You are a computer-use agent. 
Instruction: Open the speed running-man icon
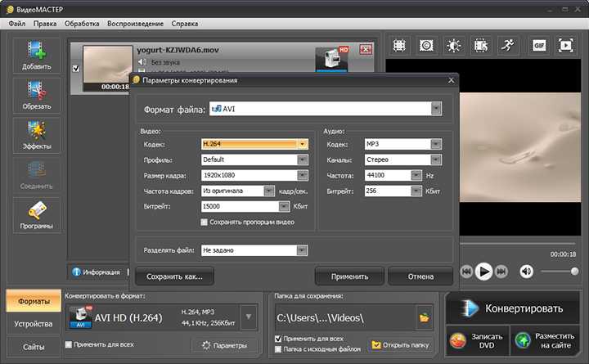pyautogui.click(x=507, y=46)
